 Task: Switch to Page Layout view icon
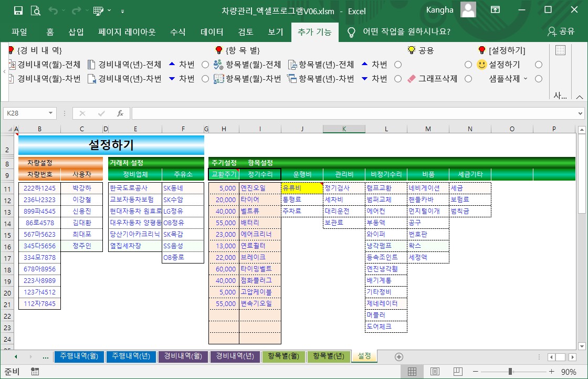pyautogui.click(x=435, y=372)
